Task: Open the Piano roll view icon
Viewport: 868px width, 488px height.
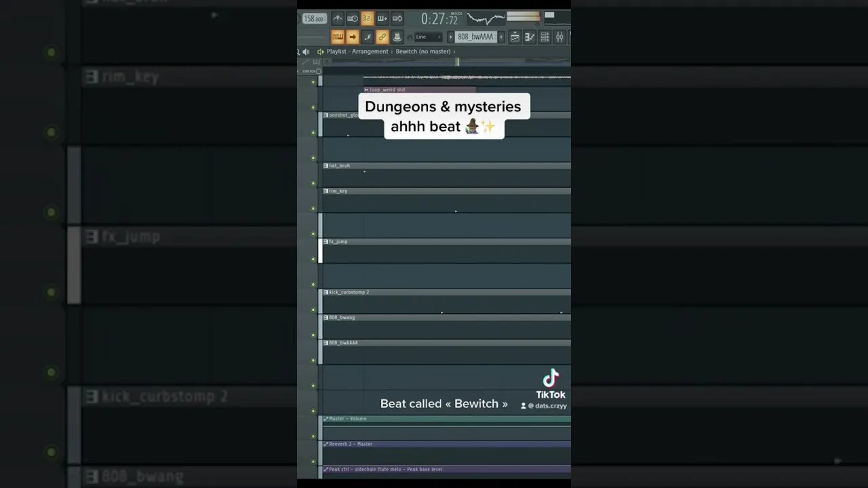Action: (530, 37)
